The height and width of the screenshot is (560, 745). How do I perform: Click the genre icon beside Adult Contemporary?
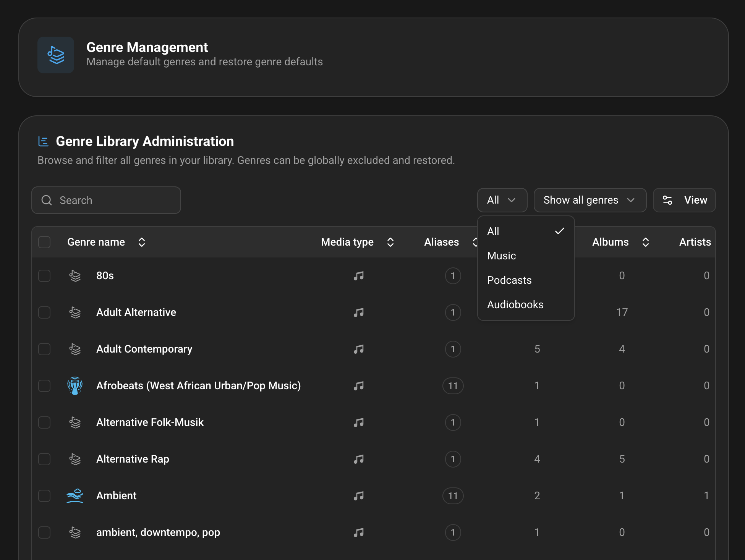point(75,349)
